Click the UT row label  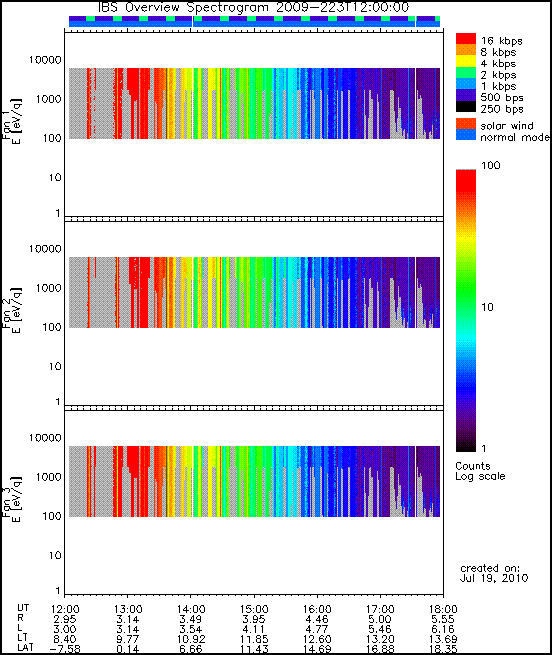point(23,607)
